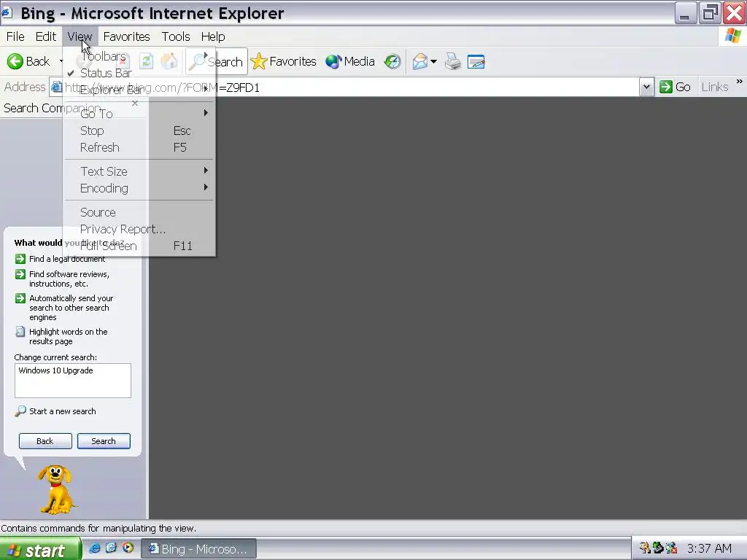Image resolution: width=747 pixels, height=560 pixels.
Task: Close the open View menu
Action: [x=80, y=36]
